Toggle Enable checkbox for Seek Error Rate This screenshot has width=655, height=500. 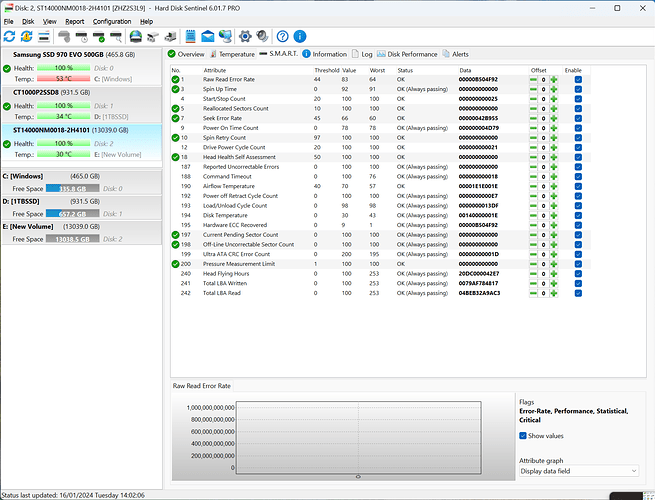(x=578, y=118)
